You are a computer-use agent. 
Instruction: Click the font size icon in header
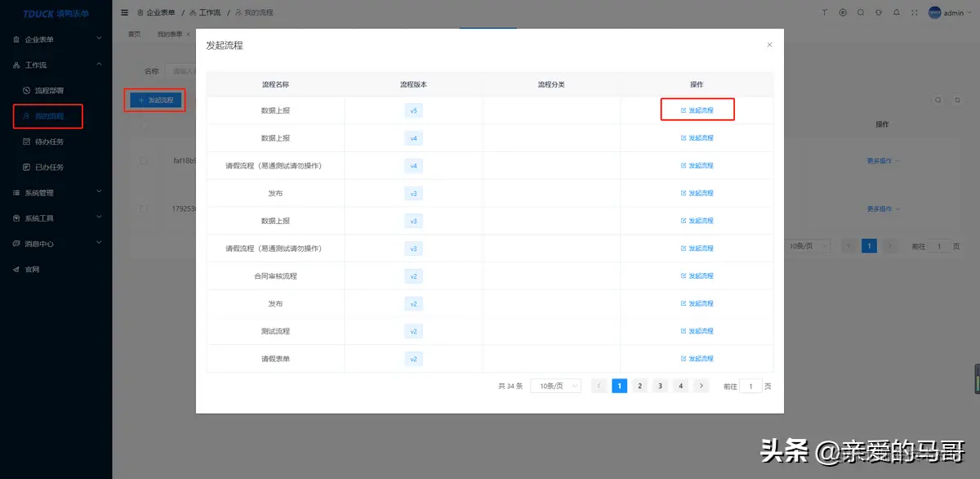point(824,12)
